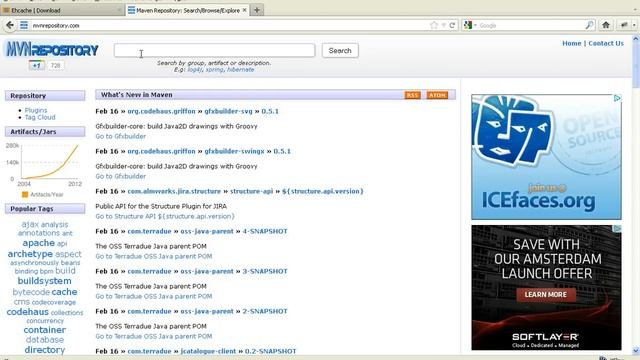The height and width of the screenshot is (360, 640).
Task: Open the gfxbuilder-swingx artifact link
Action: pos(234,151)
